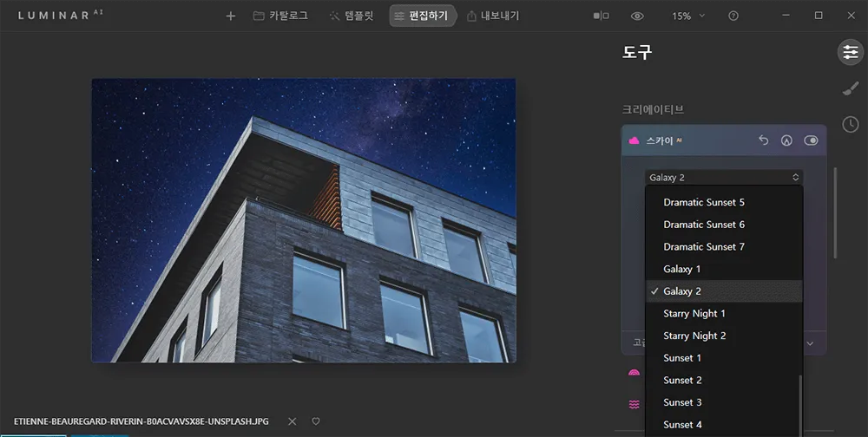
Task: Switch to the 템플릿 tab
Action: point(352,16)
